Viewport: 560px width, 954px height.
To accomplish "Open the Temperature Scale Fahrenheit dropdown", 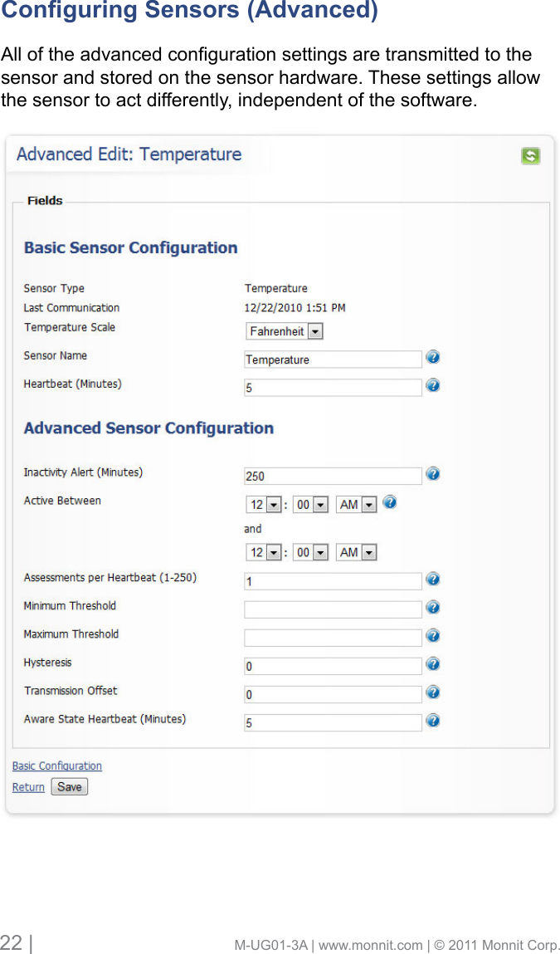I will coord(285,331).
